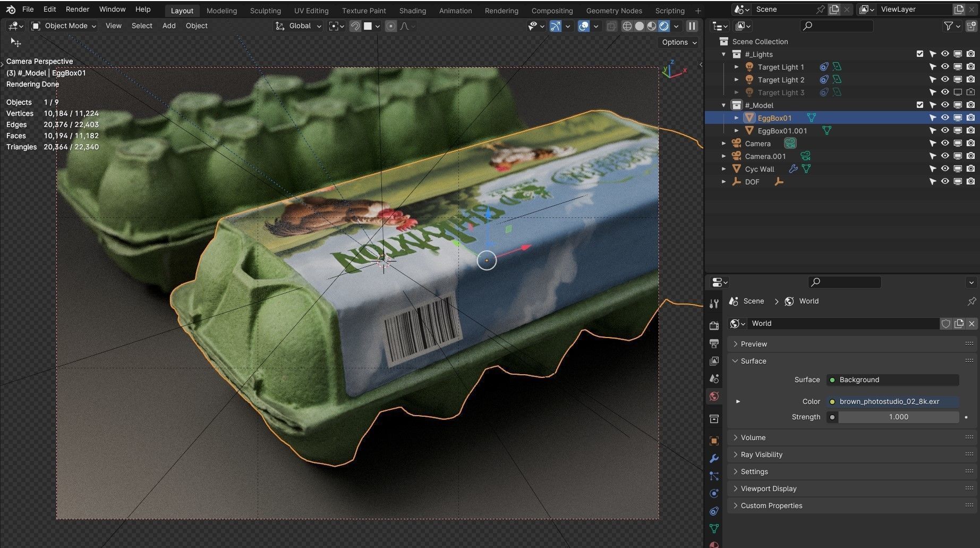980x548 pixels.
Task: Switch to material preview shading
Action: 652,26
